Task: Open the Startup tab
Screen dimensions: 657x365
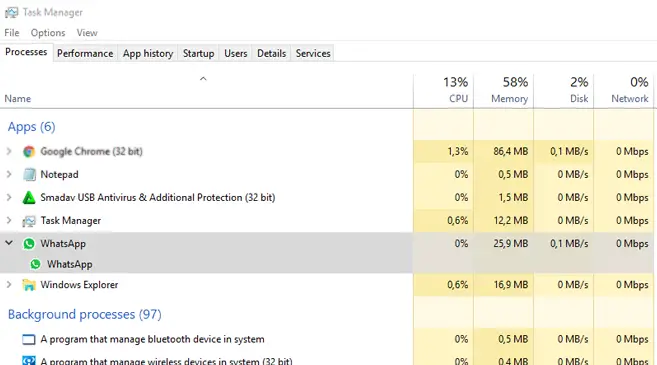Action: point(198,54)
